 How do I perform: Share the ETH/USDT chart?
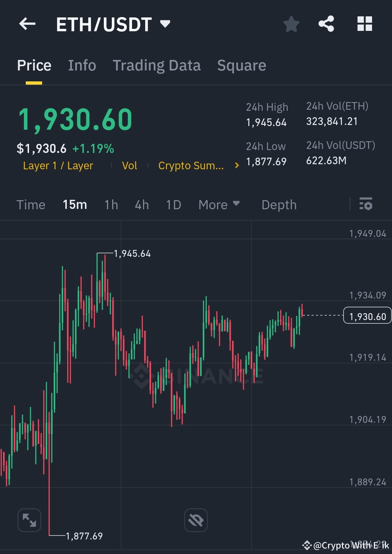click(326, 24)
